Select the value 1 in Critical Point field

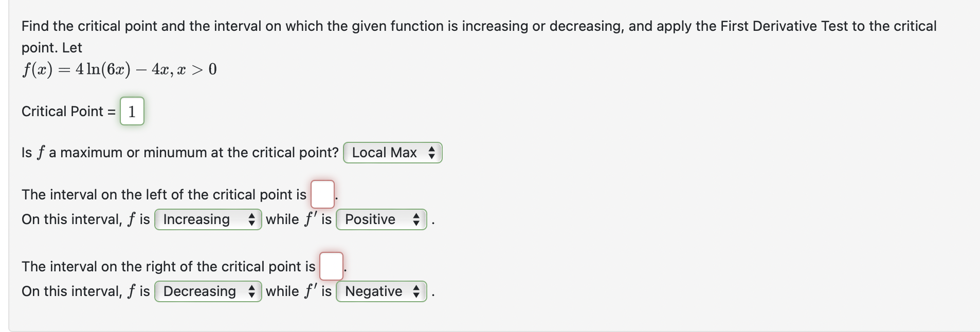(x=132, y=111)
